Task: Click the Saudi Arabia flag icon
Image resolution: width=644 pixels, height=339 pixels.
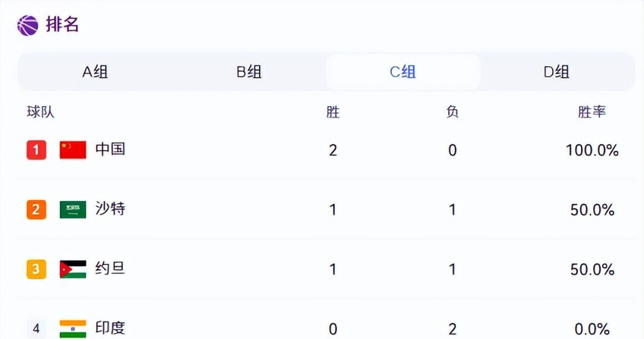Action: (x=72, y=209)
